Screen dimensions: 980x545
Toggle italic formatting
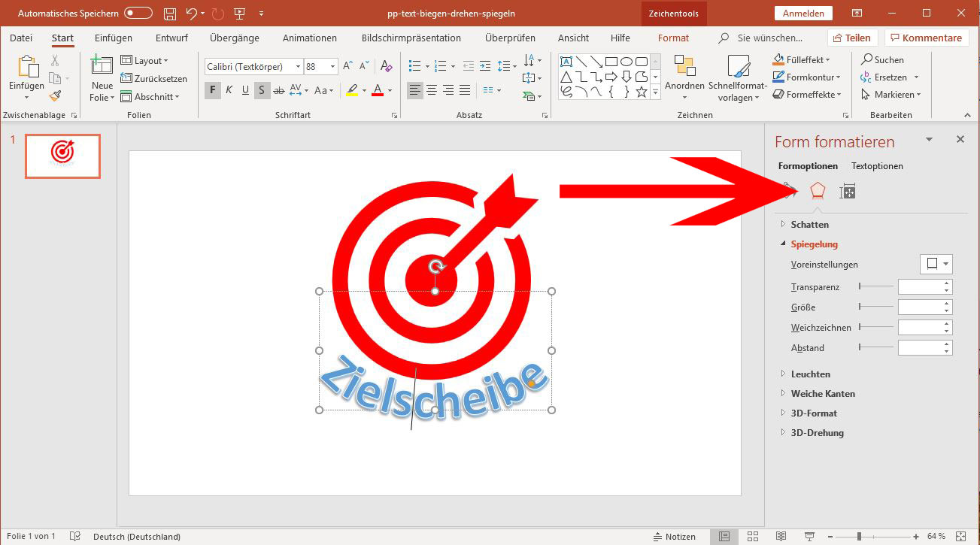coord(229,89)
